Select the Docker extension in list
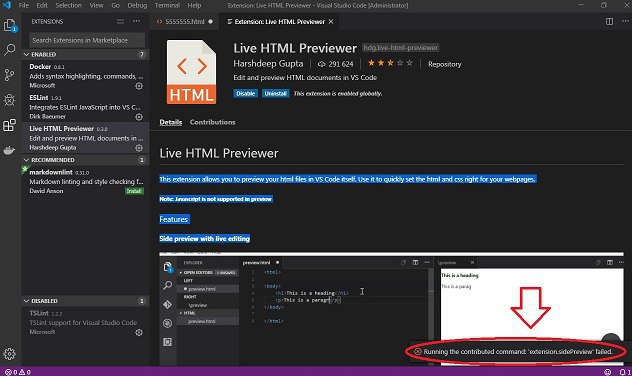Screen dimensions: 632x376 (x=85, y=76)
